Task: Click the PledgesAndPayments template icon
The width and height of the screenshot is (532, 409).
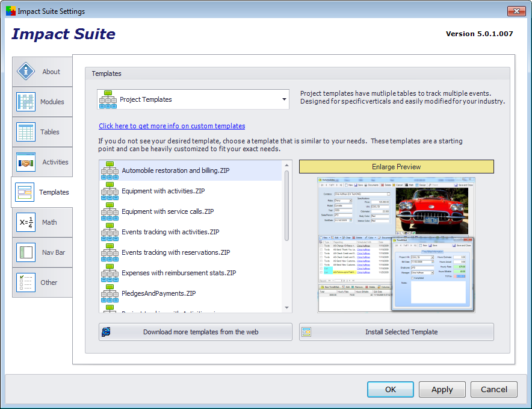Action: click(110, 293)
